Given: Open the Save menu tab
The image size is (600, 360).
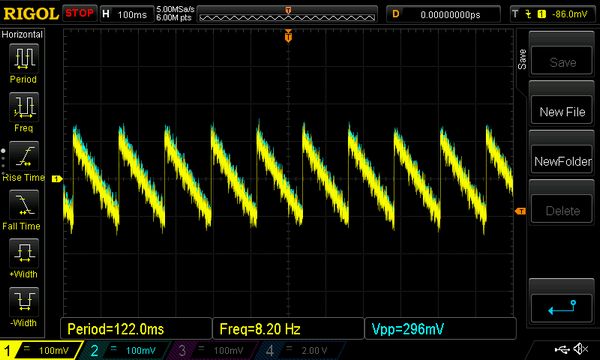Looking at the screenshot, I should coord(522,59).
